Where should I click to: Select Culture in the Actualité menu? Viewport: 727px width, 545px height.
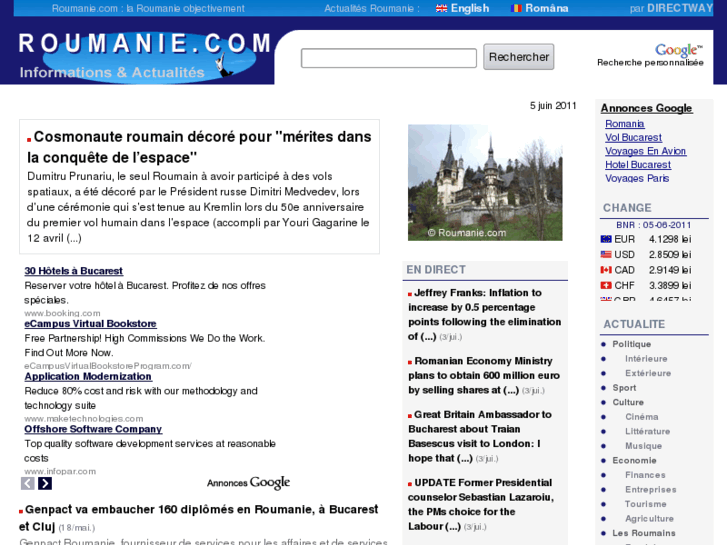coord(628,402)
